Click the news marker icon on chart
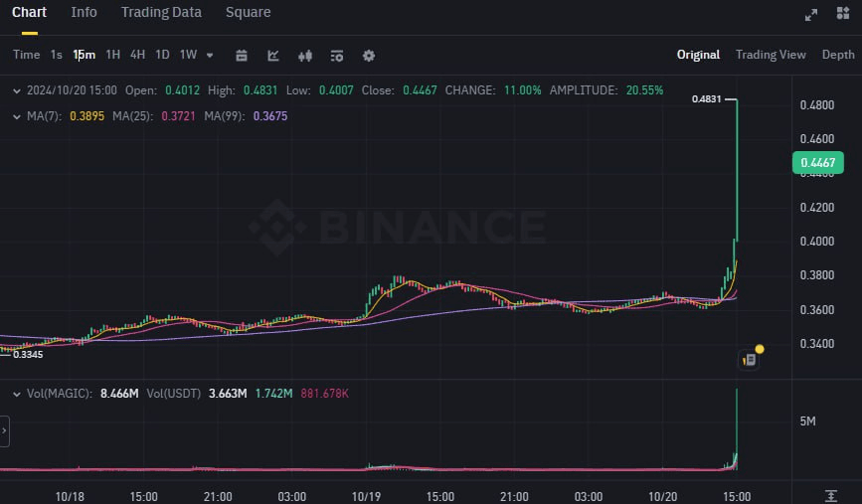 click(750, 359)
